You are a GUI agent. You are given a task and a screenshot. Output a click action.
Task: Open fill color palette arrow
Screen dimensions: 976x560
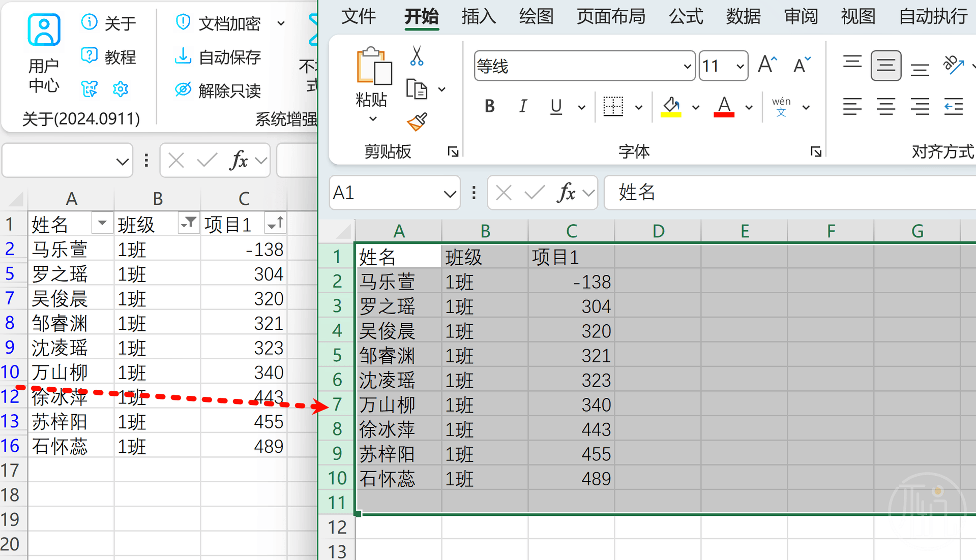coord(696,107)
